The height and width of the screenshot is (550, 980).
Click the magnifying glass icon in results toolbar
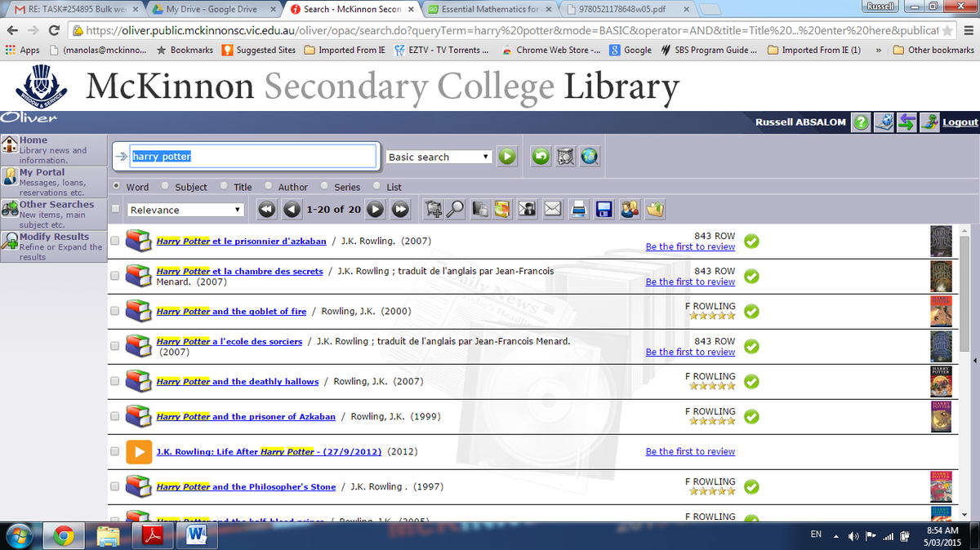tap(455, 210)
